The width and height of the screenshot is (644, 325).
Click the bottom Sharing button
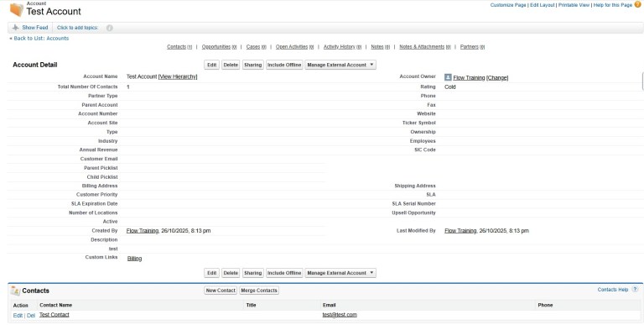(252, 273)
